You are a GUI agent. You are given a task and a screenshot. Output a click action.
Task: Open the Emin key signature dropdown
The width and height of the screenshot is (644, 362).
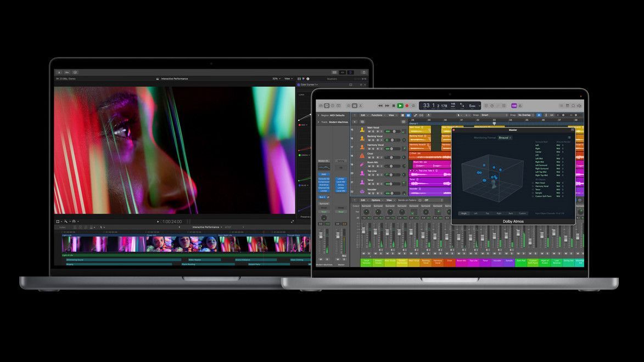pyautogui.click(x=475, y=106)
